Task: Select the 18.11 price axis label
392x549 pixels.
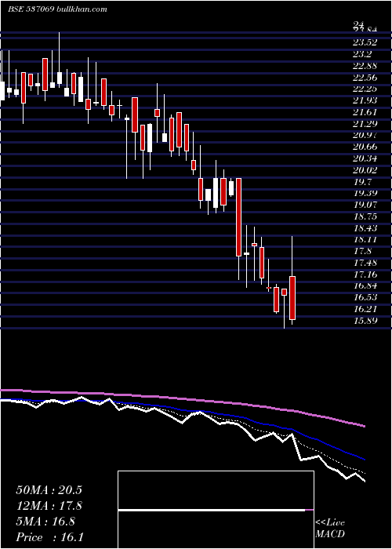Action: (365, 239)
